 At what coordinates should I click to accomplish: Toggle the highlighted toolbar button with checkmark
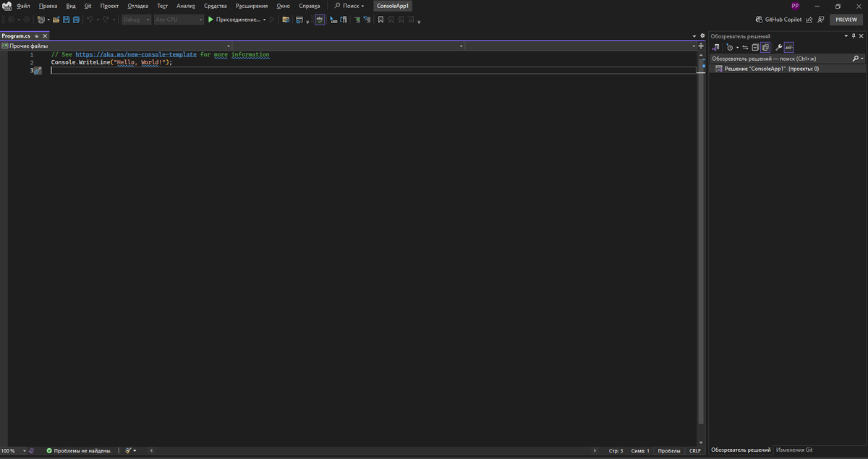tap(320, 20)
